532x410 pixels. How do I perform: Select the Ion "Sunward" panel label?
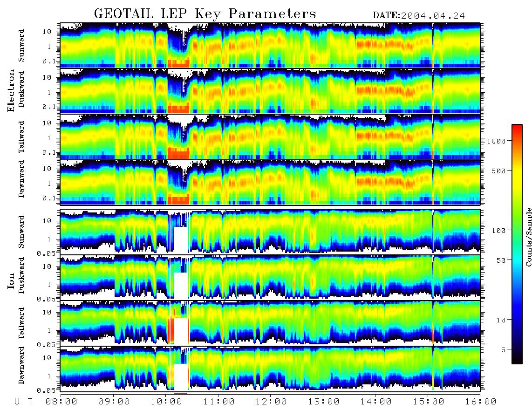(x=21, y=232)
